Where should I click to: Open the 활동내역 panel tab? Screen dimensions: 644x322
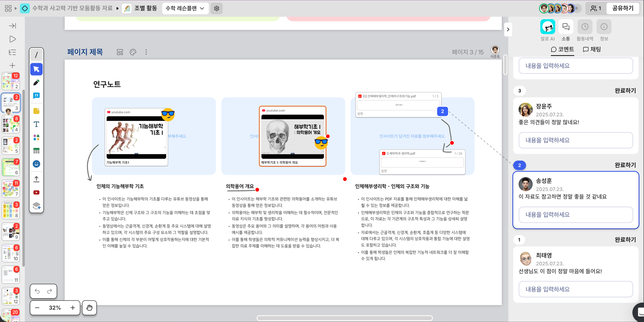pos(584,27)
